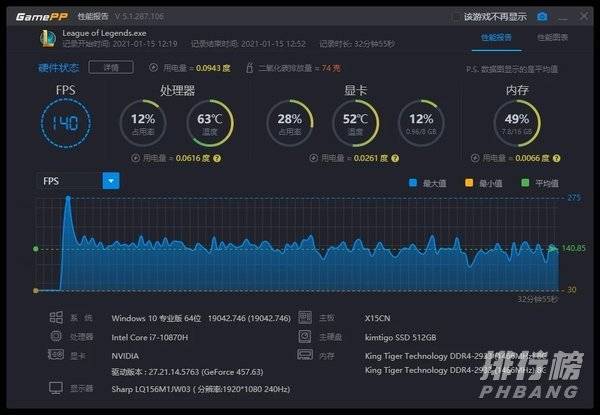The image size is (600, 415).
Task: Click the power icon under the processor gauges
Action: coord(135,158)
